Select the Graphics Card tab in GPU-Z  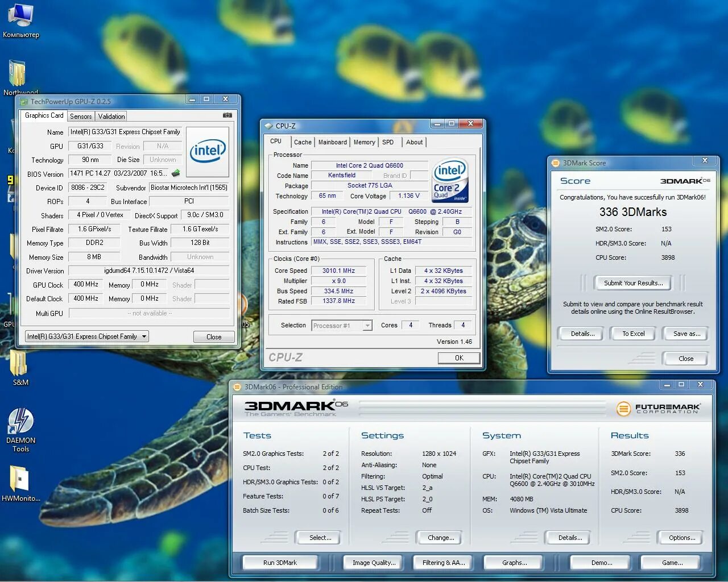[x=44, y=115]
